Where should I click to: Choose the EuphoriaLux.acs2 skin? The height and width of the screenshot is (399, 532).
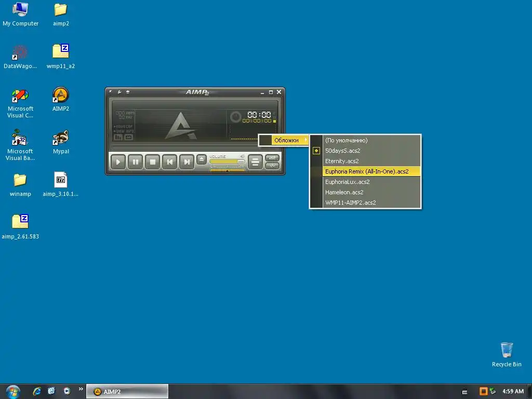pyautogui.click(x=365, y=182)
